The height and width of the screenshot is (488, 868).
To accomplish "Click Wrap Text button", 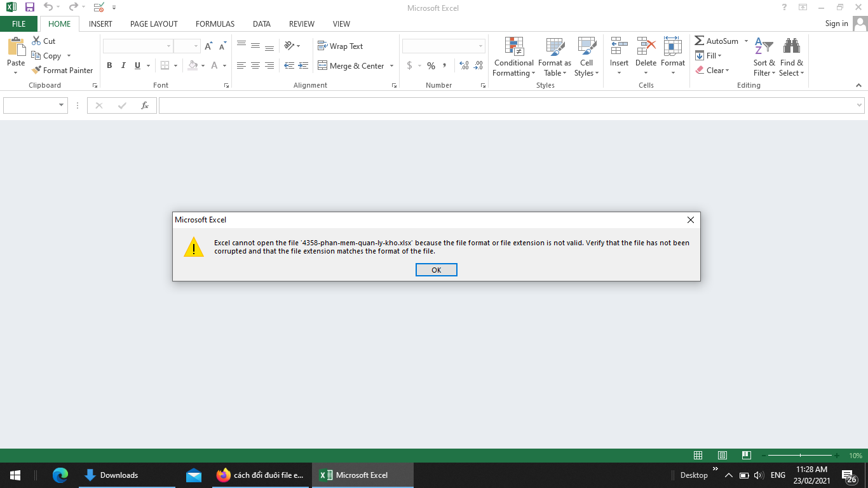I will coord(340,46).
